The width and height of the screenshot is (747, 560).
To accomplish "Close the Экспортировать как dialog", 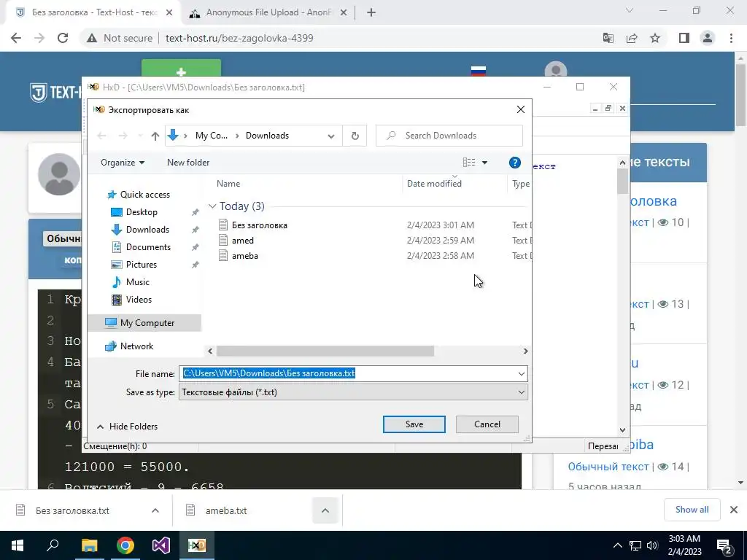I will [x=521, y=110].
